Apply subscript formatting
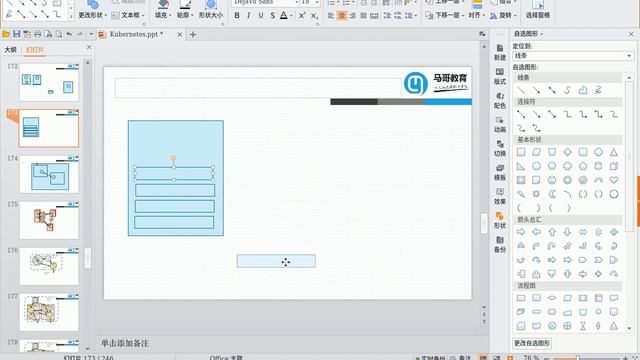The width and height of the screenshot is (640, 360). point(314,16)
